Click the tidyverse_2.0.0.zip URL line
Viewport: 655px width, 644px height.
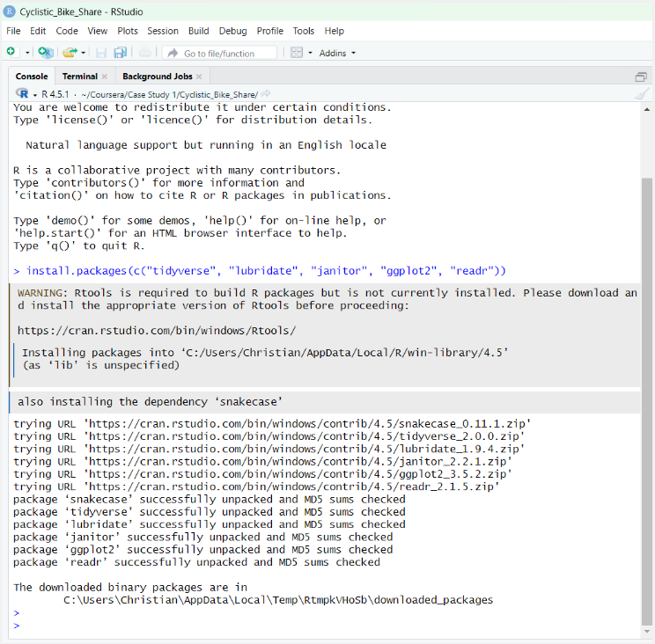tap(269, 436)
